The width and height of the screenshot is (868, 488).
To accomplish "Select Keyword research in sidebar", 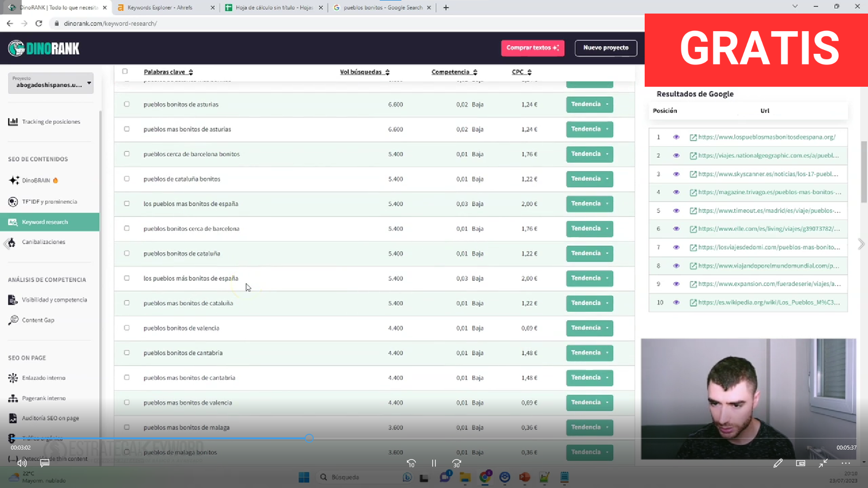I will (50, 222).
